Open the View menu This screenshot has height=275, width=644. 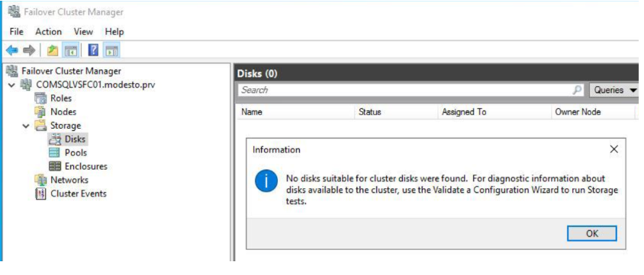point(83,32)
